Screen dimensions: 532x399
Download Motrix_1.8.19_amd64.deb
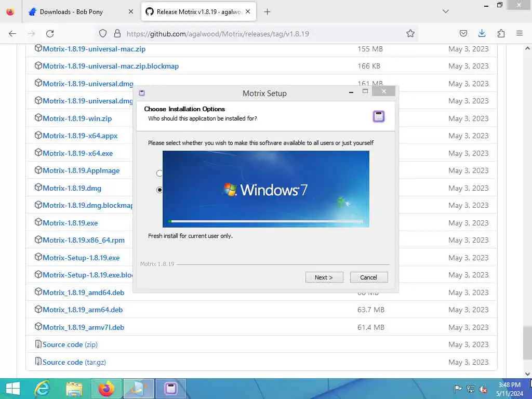pyautogui.click(x=84, y=292)
